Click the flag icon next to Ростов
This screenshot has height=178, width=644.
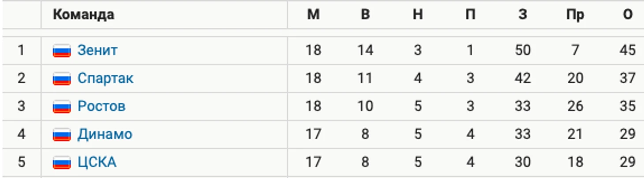pyautogui.click(x=62, y=107)
